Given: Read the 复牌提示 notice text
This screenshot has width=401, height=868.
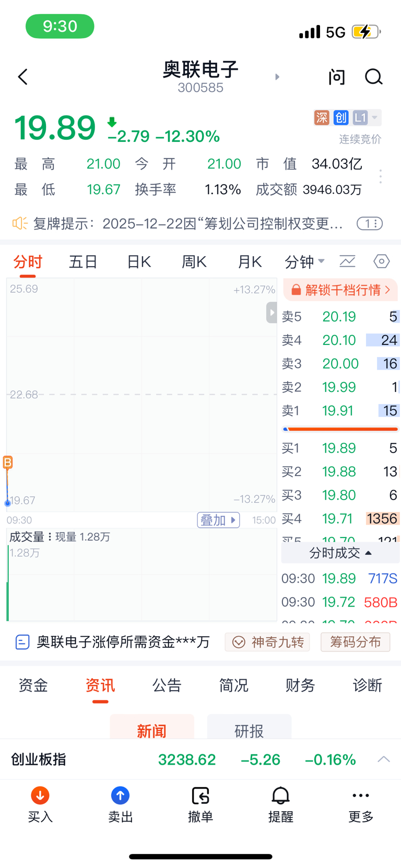Looking at the screenshot, I should click(188, 224).
